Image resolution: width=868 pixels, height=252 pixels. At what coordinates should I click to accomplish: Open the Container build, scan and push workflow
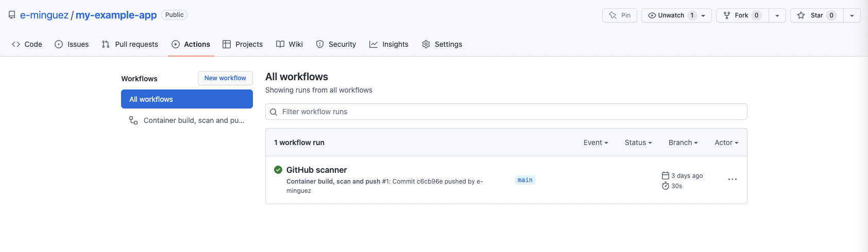(187, 120)
